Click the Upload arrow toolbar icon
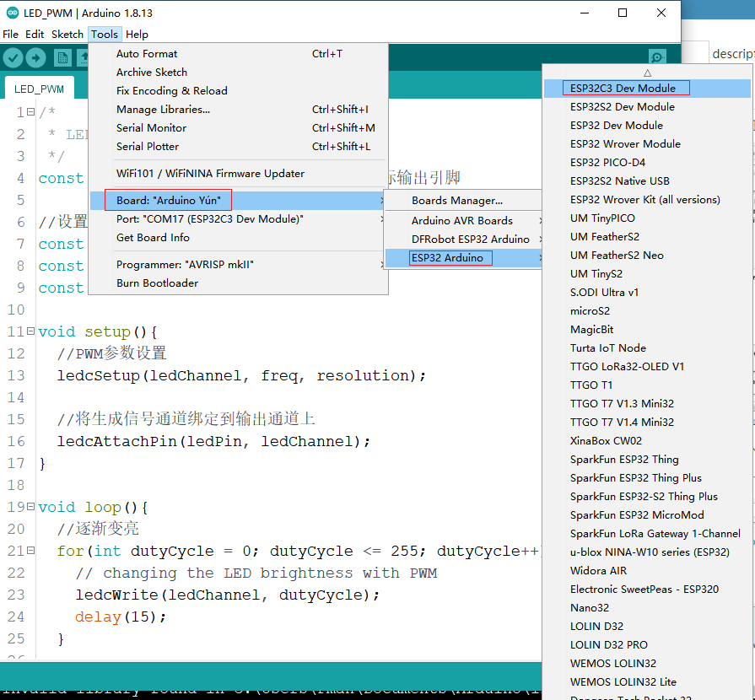This screenshot has height=700, width=755. click(x=35, y=58)
